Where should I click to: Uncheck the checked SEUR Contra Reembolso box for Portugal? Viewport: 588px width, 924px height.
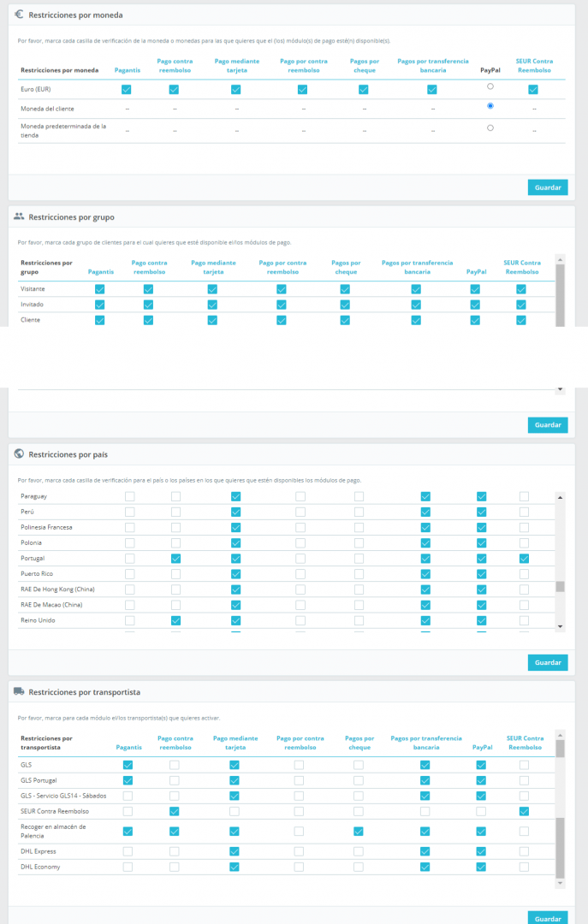pyautogui.click(x=524, y=558)
